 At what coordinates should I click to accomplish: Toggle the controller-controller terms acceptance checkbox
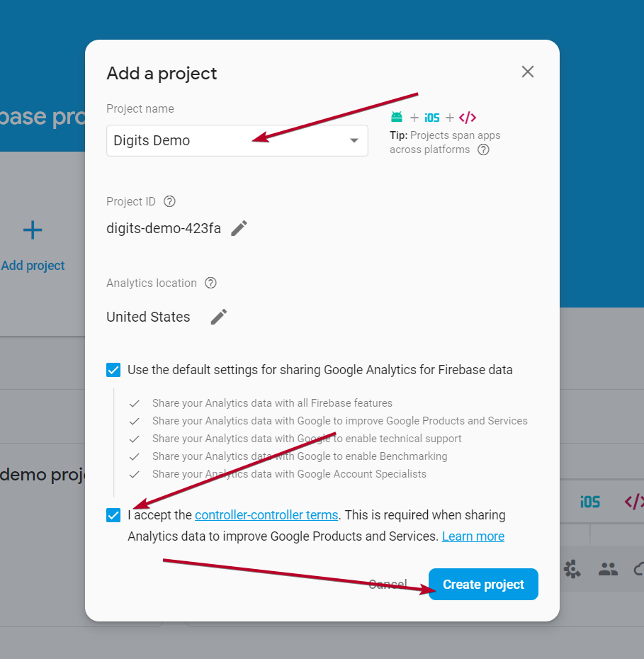[x=113, y=515]
